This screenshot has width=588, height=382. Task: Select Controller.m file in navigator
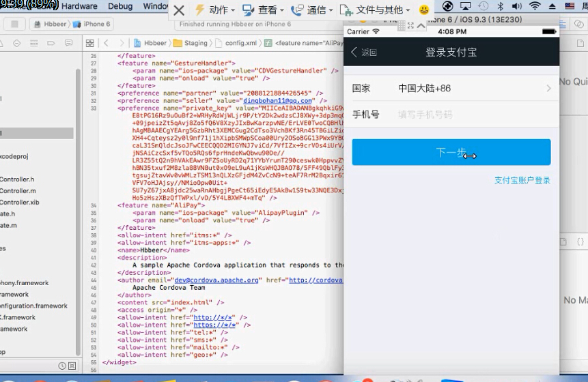pyautogui.click(x=18, y=191)
